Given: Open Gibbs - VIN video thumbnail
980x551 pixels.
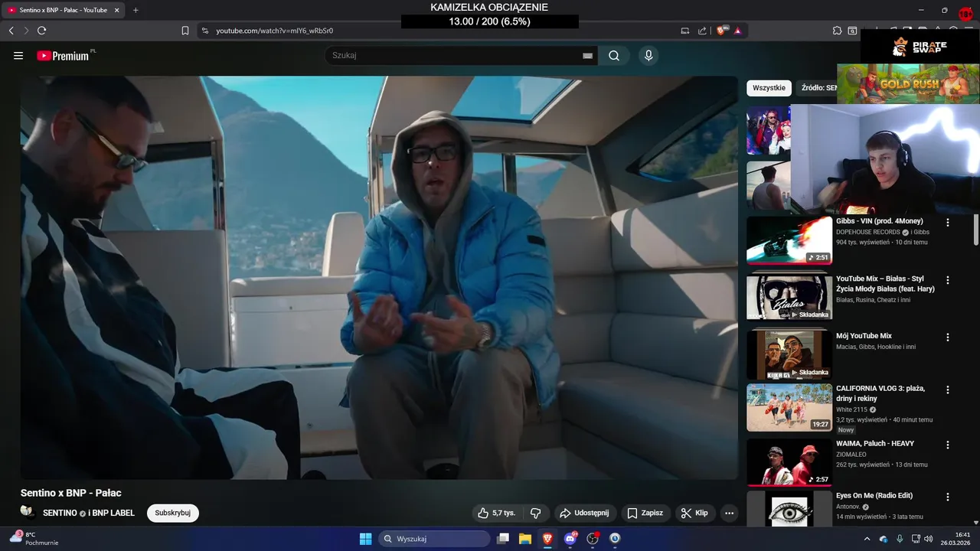Looking at the screenshot, I should point(789,240).
